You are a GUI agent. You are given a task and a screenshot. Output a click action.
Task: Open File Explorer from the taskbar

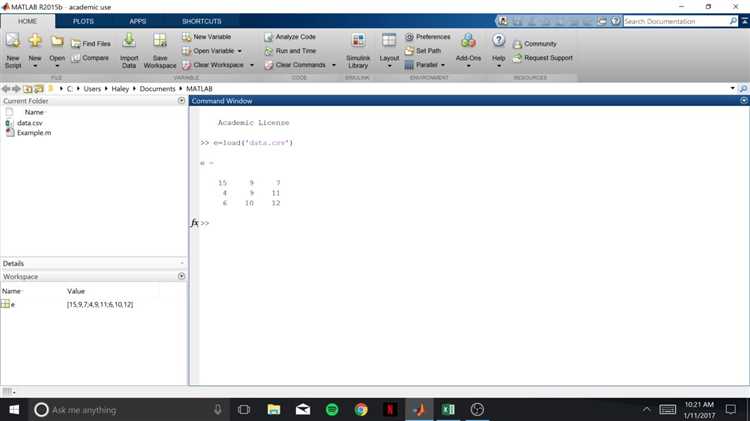click(x=274, y=410)
